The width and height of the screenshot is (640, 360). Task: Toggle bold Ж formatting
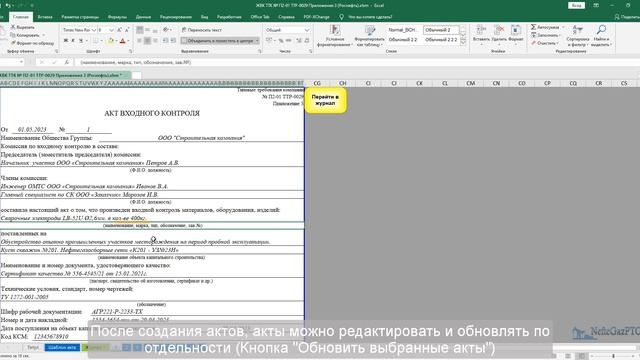(x=66, y=41)
